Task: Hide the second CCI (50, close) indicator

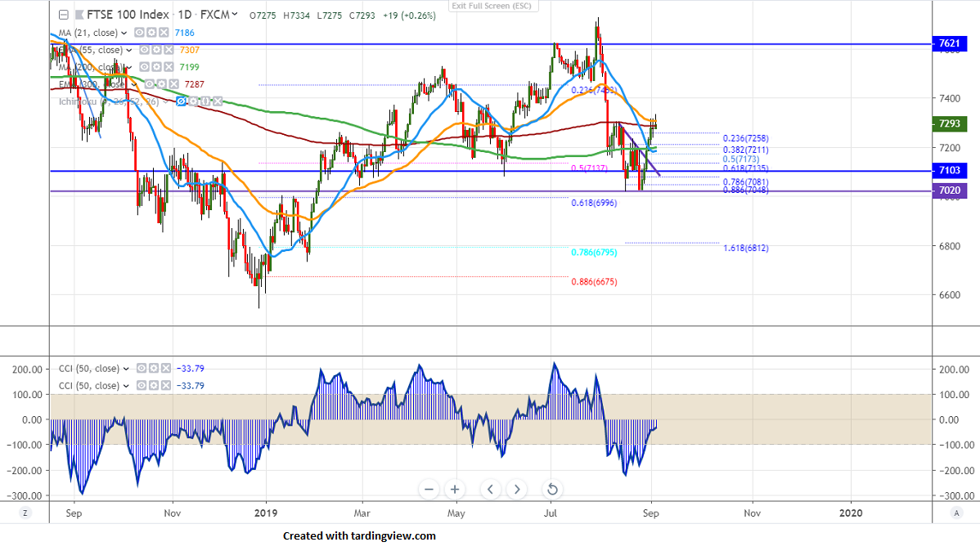Action: [x=142, y=385]
